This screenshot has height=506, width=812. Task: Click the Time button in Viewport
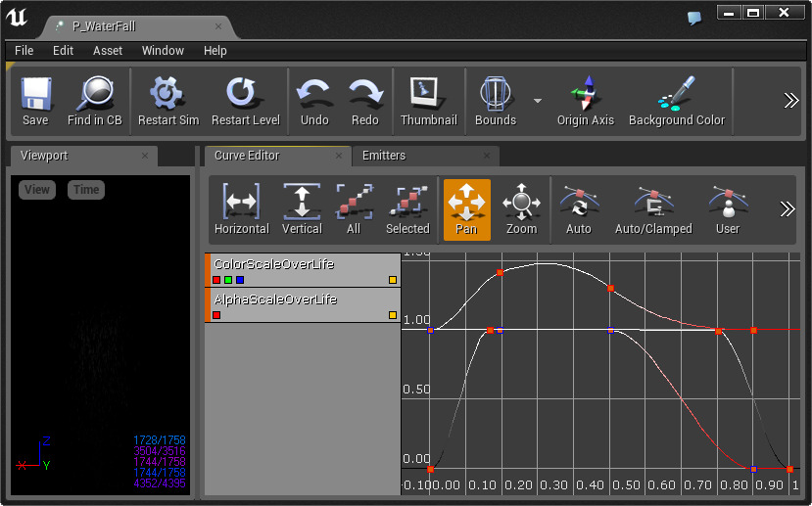(x=86, y=190)
